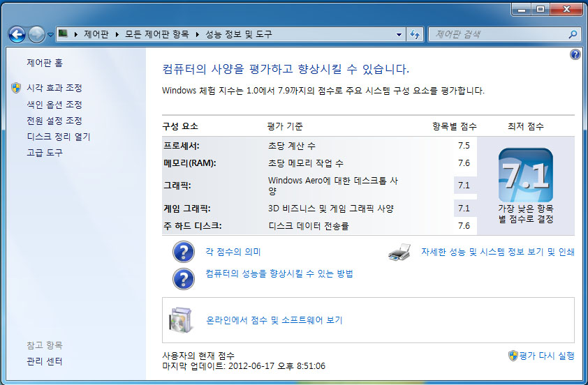Click the software box icon
This screenshot has height=385, width=588.
[181, 320]
